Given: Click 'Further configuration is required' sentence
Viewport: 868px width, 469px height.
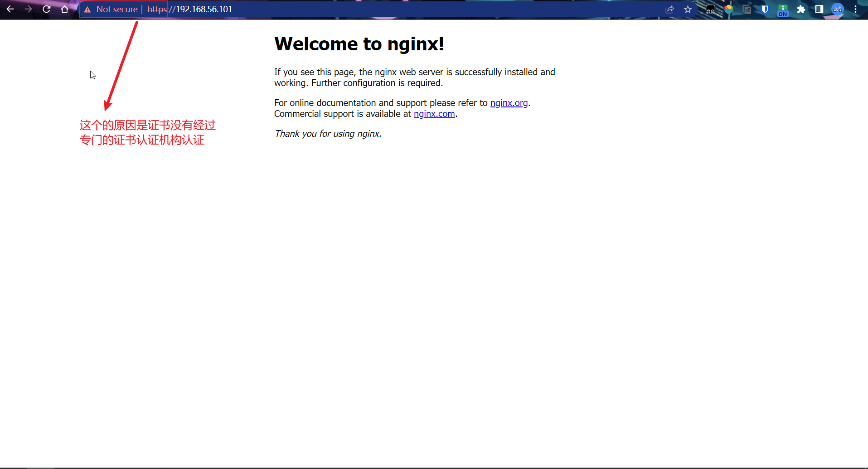Looking at the screenshot, I should click(x=377, y=83).
